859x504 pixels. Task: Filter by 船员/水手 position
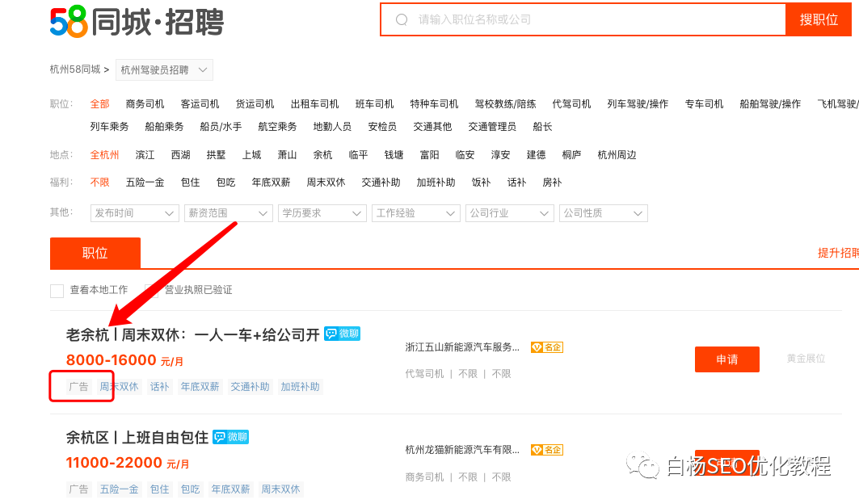[x=221, y=127]
